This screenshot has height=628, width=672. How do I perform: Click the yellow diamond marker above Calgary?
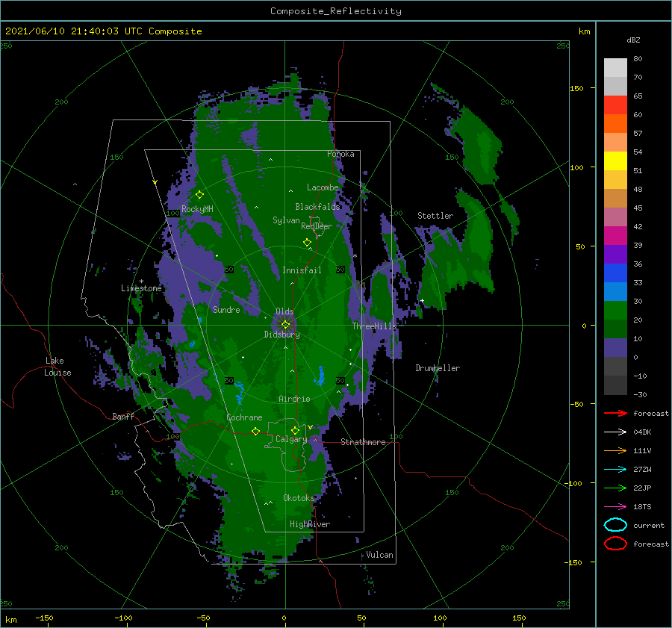tap(295, 430)
